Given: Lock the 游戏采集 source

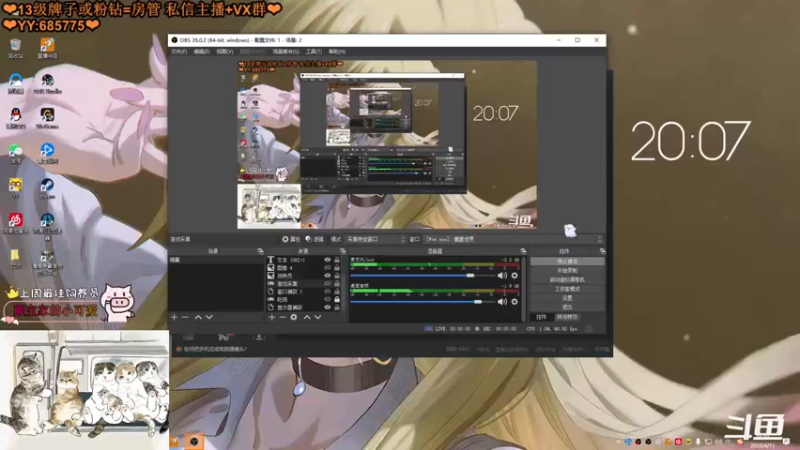Looking at the screenshot, I should (x=337, y=284).
